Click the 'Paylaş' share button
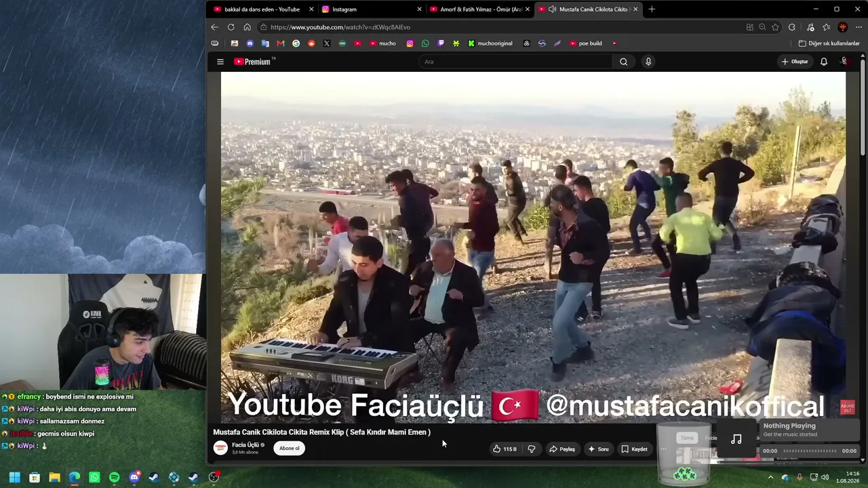Screen dimensions: 868x488 [x=562, y=449]
